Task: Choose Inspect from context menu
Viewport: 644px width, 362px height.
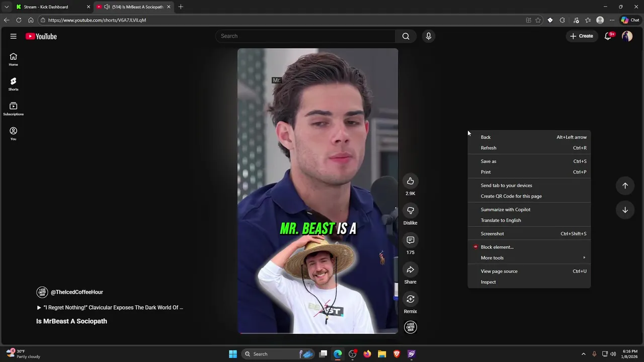Action: click(529, 282)
